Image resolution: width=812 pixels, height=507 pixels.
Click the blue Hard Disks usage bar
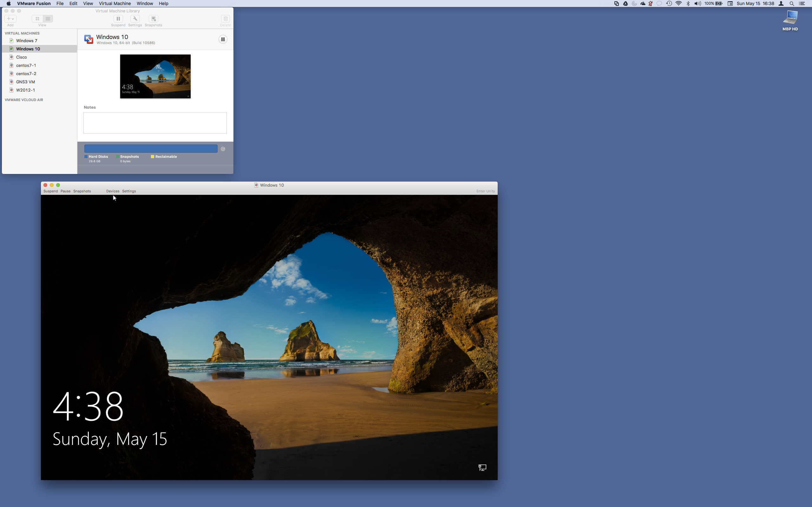tap(151, 149)
